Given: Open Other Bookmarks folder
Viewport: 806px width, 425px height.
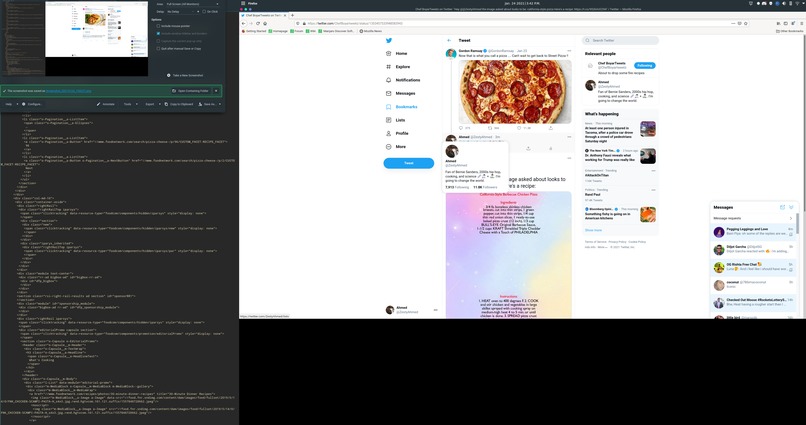Looking at the screenshot, I should (789, 31).
